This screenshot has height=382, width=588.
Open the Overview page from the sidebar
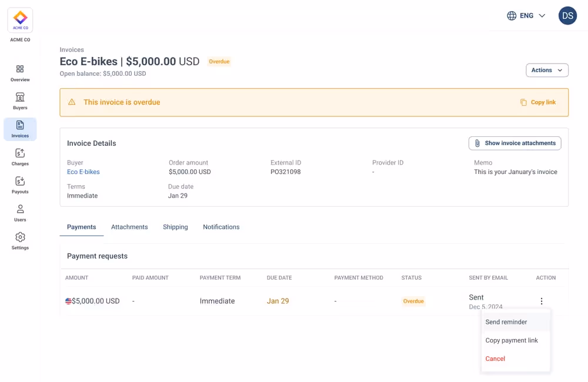[x=20, y=73]
